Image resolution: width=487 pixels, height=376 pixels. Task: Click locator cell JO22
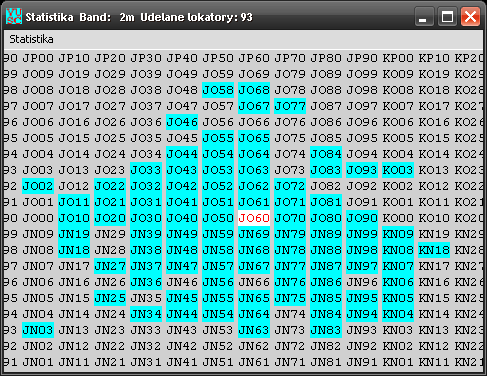tap(110, 186)
